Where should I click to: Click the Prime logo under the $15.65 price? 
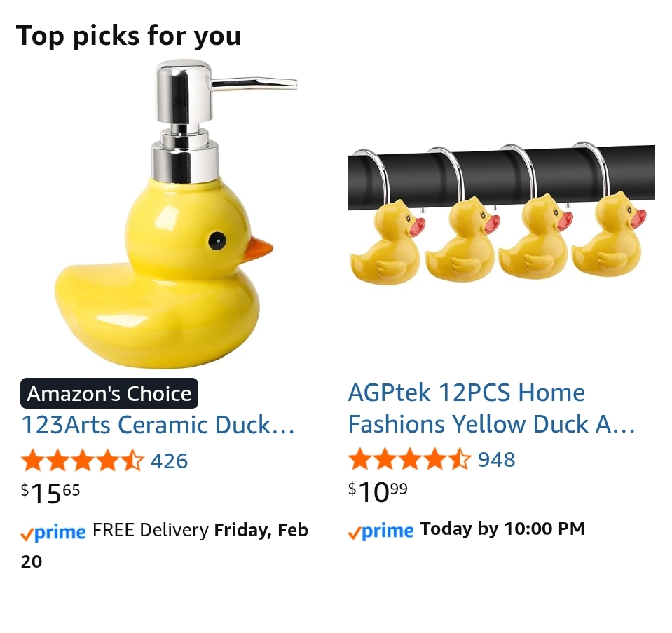point(53,532)
